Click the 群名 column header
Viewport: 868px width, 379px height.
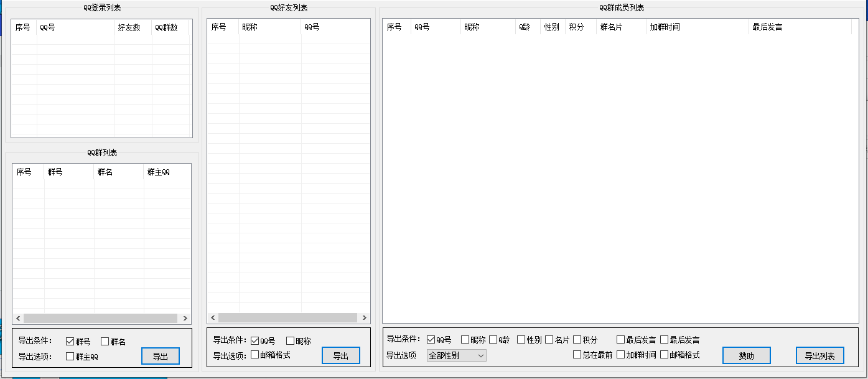[119, 172]
